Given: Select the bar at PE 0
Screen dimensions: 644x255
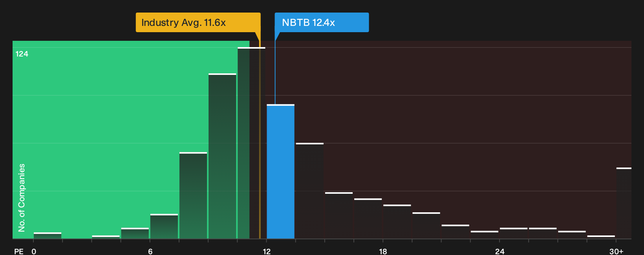Looking at the screenshot, I should point(48,235).
